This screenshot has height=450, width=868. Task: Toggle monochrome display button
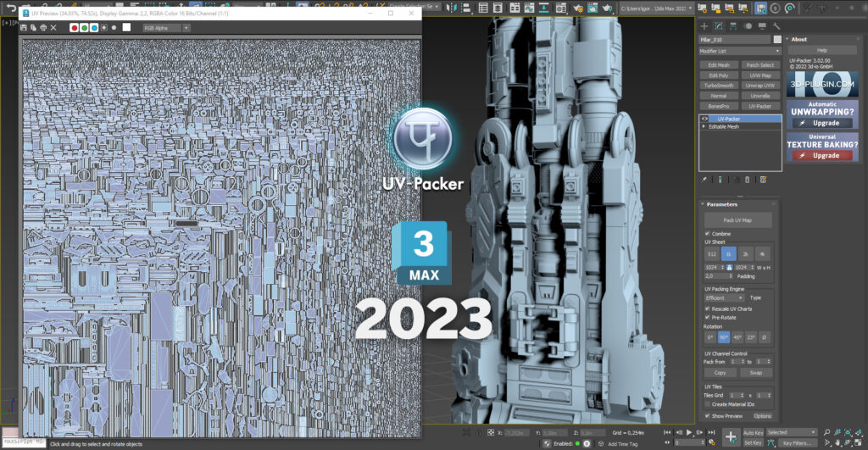pos(114,28)
